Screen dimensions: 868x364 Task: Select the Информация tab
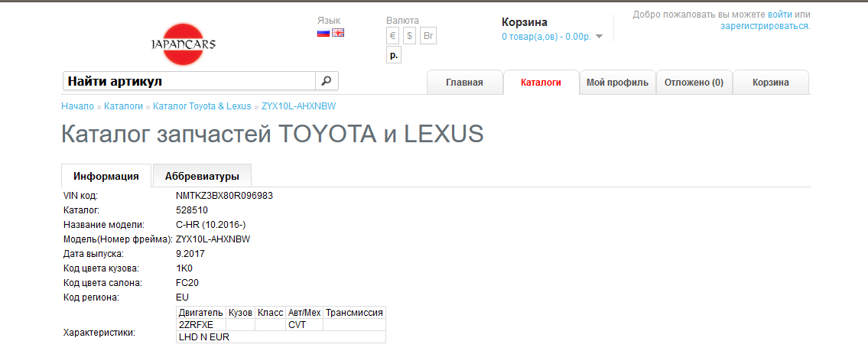(x=106, y=177)
